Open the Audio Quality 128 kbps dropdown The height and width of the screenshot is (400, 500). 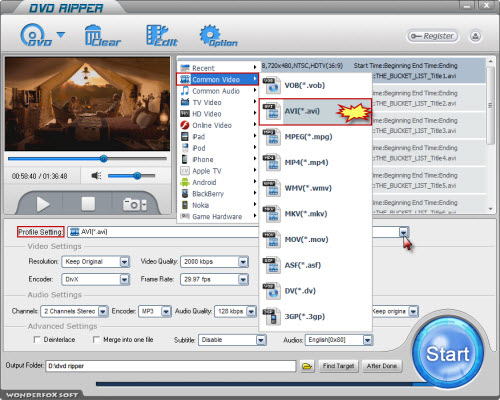coord(235,311)
